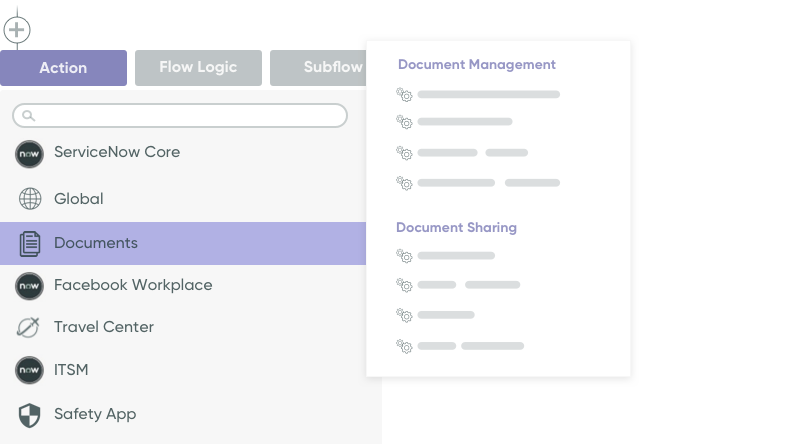Click the Travel Center planet icon
This screenshot has height=444, width=790.
[30, 327]
